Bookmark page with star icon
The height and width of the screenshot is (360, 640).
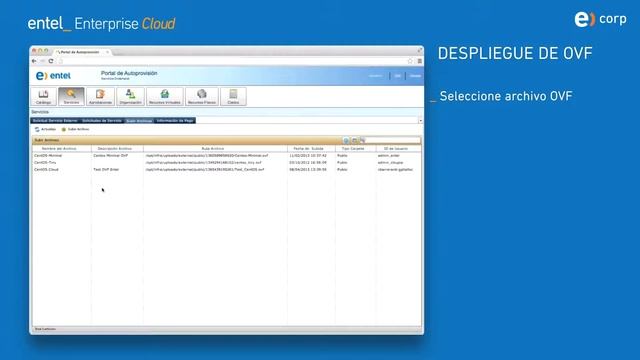pyautogui.click(x=410, y=61)
